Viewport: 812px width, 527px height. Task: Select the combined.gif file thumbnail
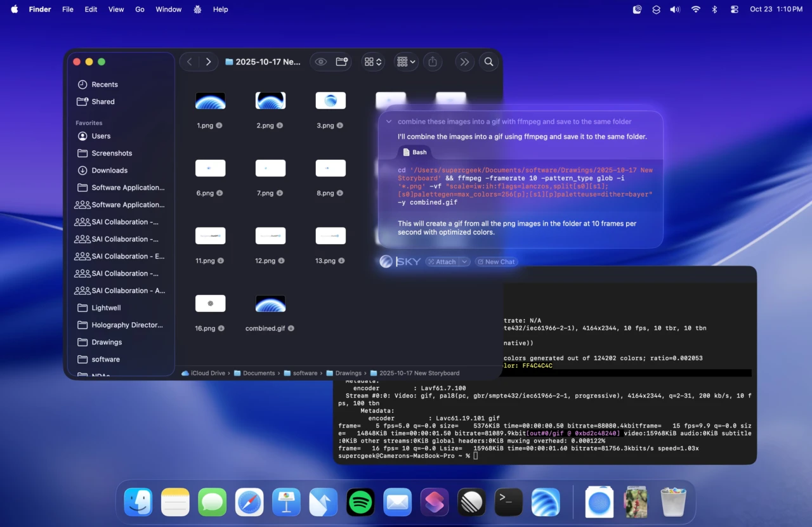(x=270, y=304)
